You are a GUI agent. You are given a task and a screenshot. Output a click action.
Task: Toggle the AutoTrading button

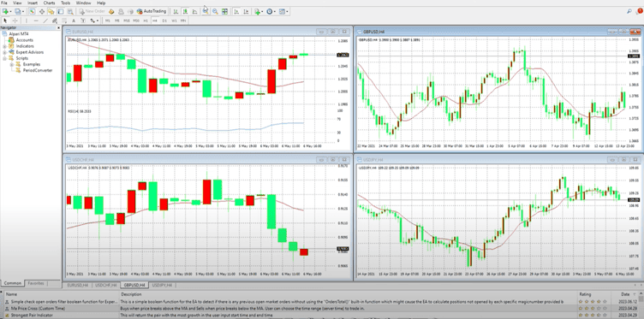[x=151, y=11]
